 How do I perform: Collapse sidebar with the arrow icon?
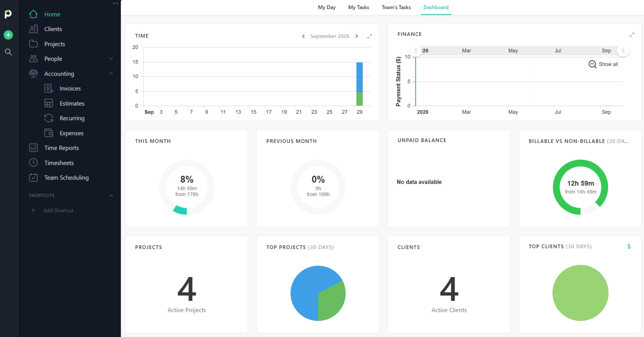(115, 3)
